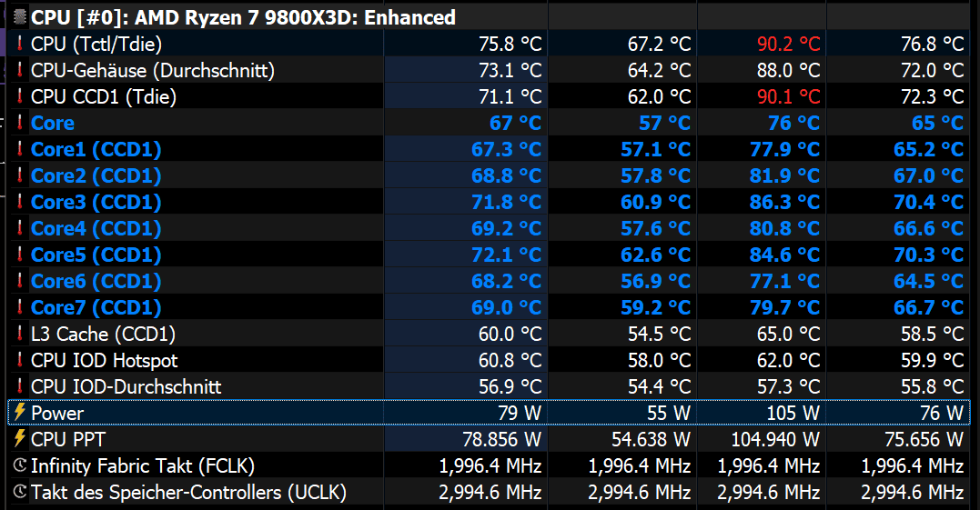Click the current 1,996.4 MHz FCLK value
The height and width of the screenshot is (510, 980).
pyautogui.click(x=490, y=465)
